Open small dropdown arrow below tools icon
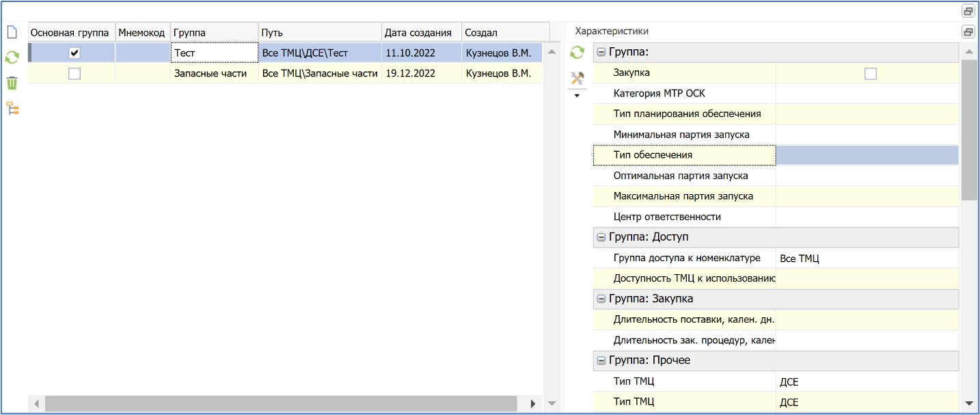Viewport: 980px width, 415px height. click(x=576, y=96)
